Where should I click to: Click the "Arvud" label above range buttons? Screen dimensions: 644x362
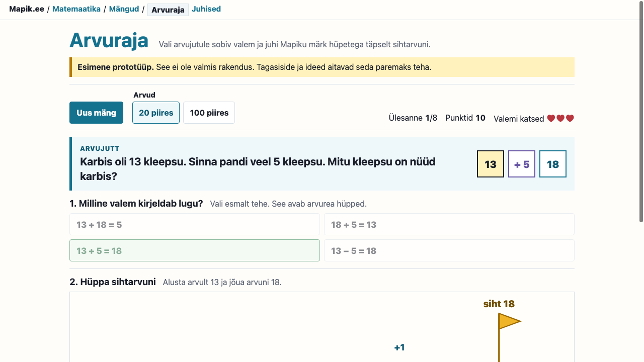[144, 95]
